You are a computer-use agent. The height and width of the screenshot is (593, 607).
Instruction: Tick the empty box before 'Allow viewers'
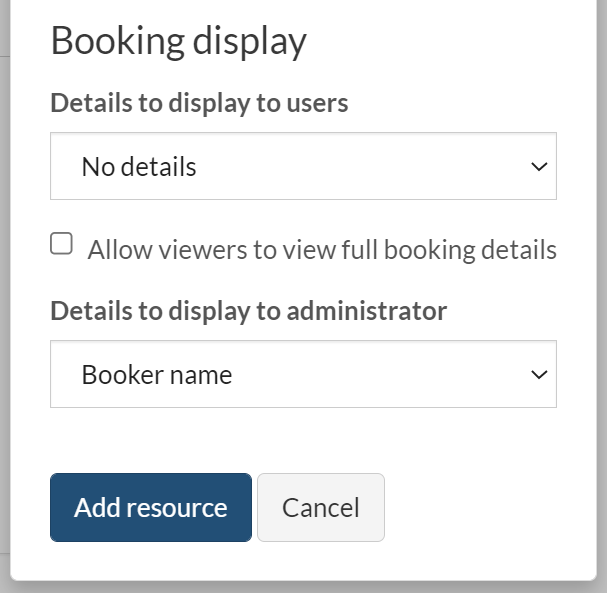click(x=62, y=244)
